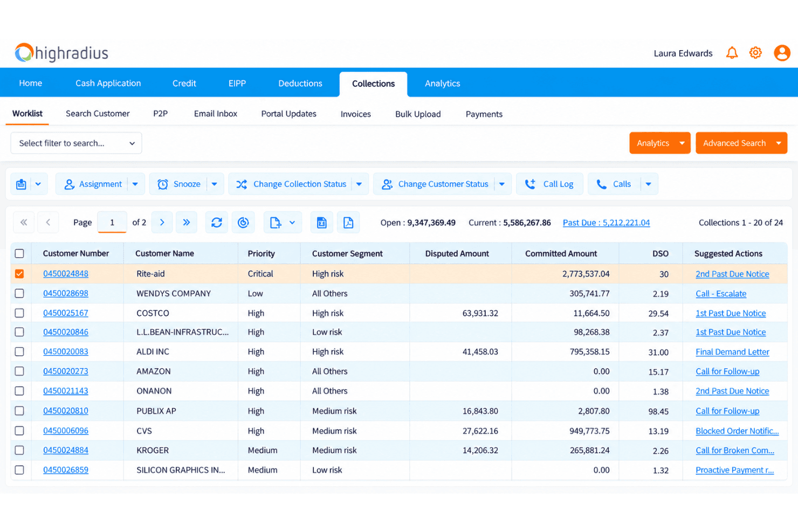The width and height of the screenshot is (798, 532).
Task: Expand the Assignment dropdown arrow
Action: (x=135, y=184)
